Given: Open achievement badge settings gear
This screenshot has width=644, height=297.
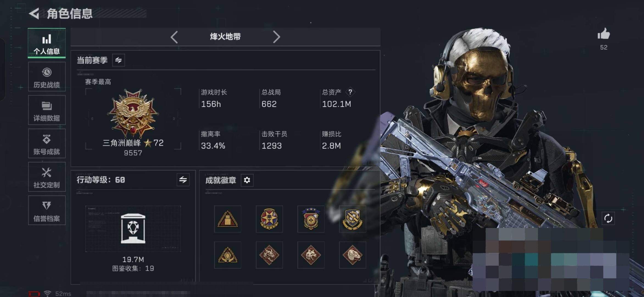Looking at the screenshot, I should [x=247, y=180].
